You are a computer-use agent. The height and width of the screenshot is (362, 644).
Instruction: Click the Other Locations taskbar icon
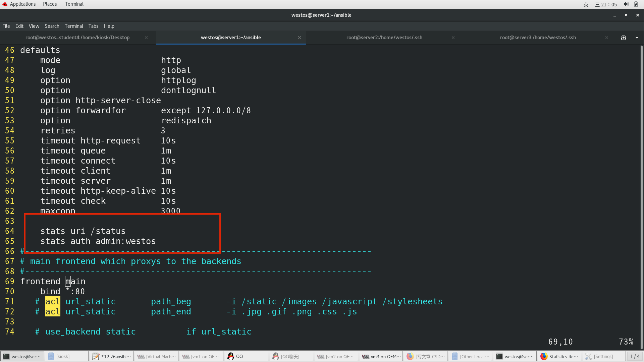(x=472, y=356)
